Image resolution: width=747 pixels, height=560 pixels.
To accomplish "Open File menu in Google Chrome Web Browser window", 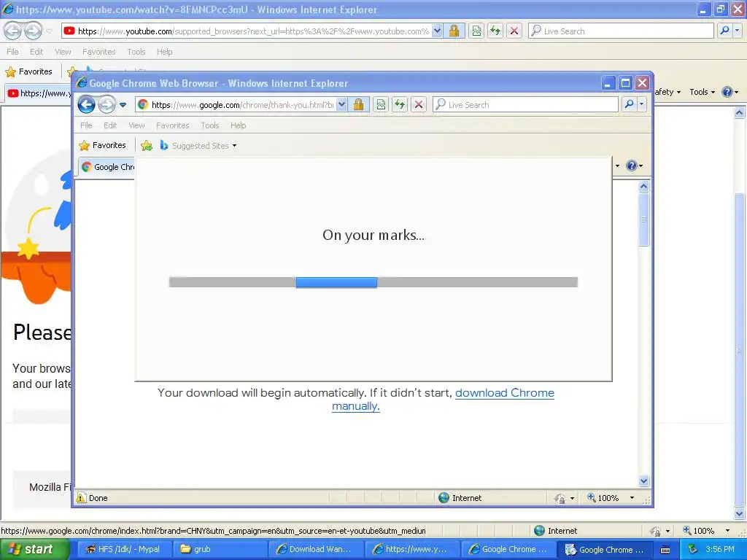I will [x=86, y=125].
